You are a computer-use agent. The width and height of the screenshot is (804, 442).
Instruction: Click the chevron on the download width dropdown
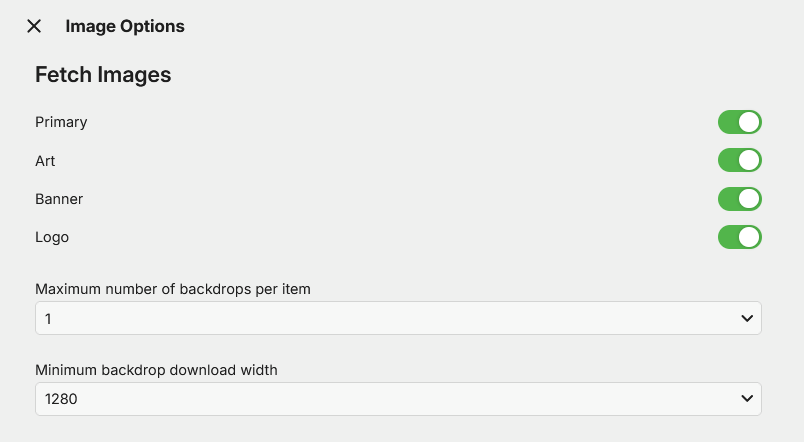pos(746,399)
